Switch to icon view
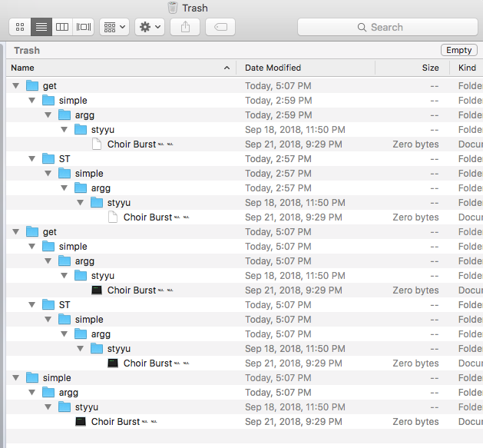The height and width of the screenshot is (448, 483). point(20,27)
